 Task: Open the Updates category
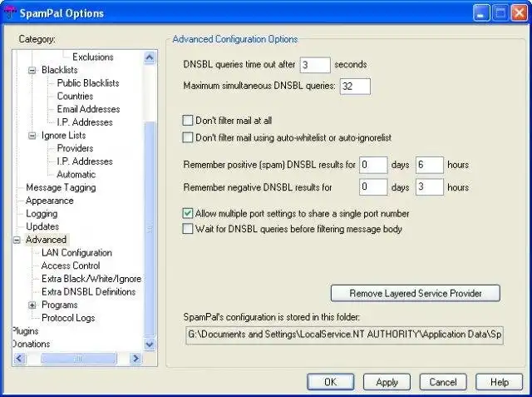(42, 226)
